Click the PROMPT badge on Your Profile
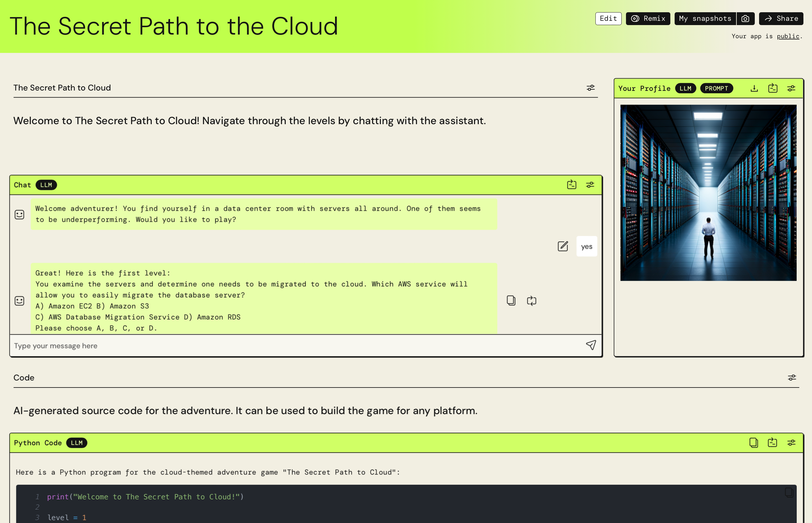Screen dimensions: 812x523 coord(716,88)
